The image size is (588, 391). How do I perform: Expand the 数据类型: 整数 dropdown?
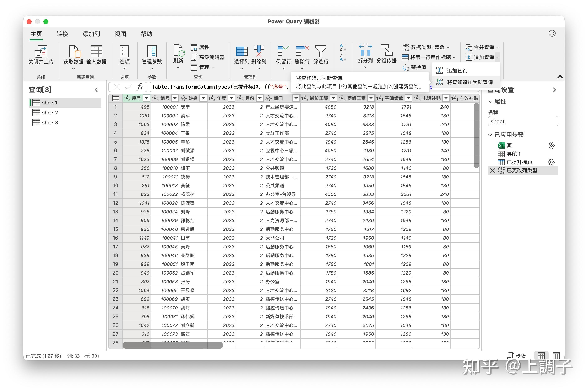tap(448, 47)
